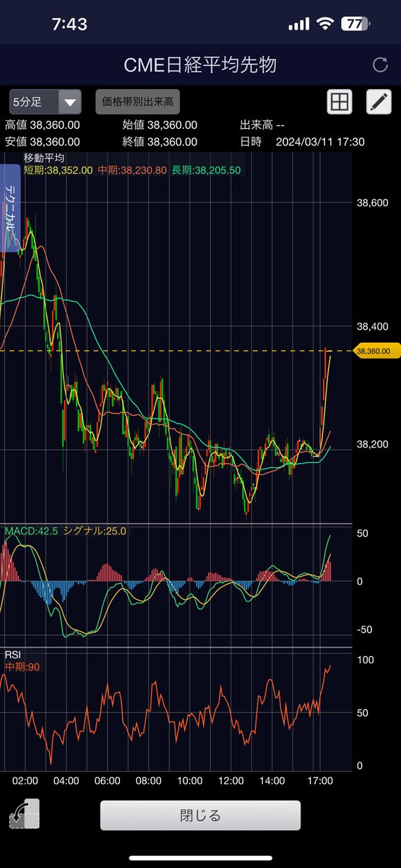Image resolution: width=401 pixels, height=868 pixels.
Task: Select the 移動平均 indicator label
Action: [x=43, y=158]
